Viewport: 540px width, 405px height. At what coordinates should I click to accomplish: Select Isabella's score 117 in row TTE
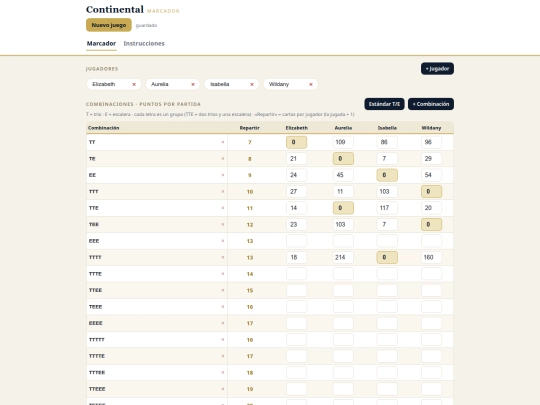[387, 208]
